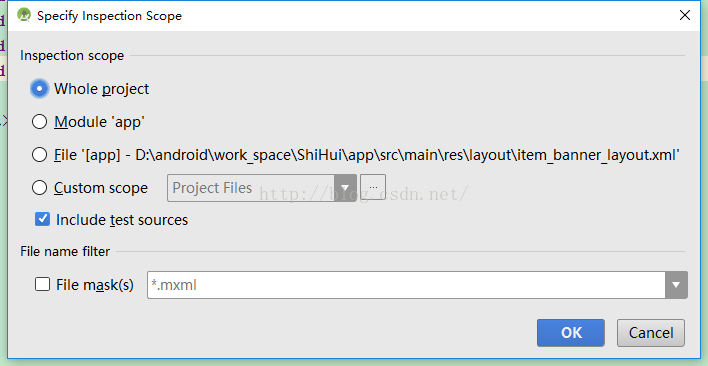This screenshot has width=708, height=366.
Task: Choose the Module 'app' scope option
Action: tap(39, 122)
